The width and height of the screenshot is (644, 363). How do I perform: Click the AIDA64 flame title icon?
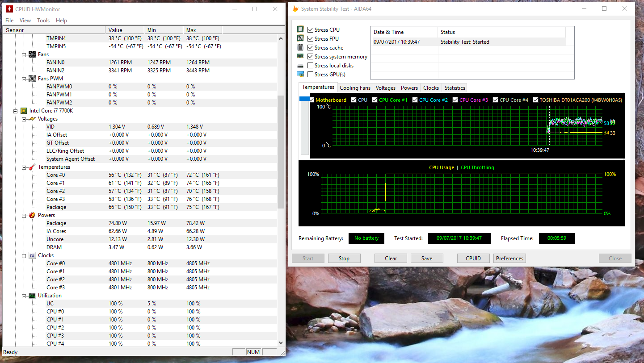tap(295, 8)
